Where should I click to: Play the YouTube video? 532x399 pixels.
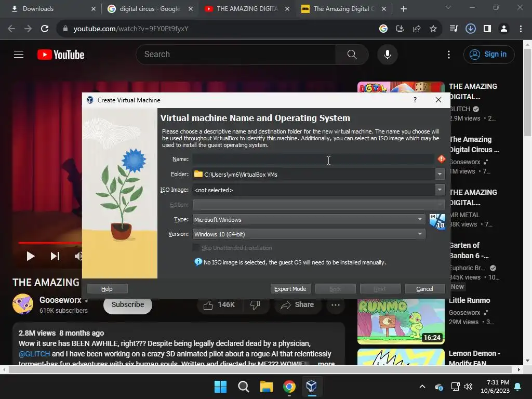tap(31, 256)
